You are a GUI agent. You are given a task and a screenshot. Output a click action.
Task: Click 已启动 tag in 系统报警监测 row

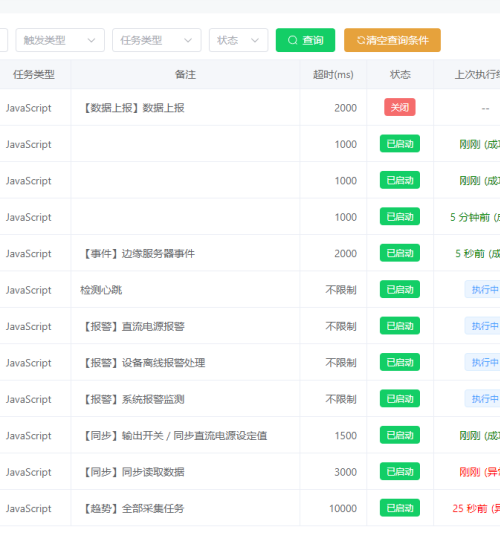tap(400, 399)
